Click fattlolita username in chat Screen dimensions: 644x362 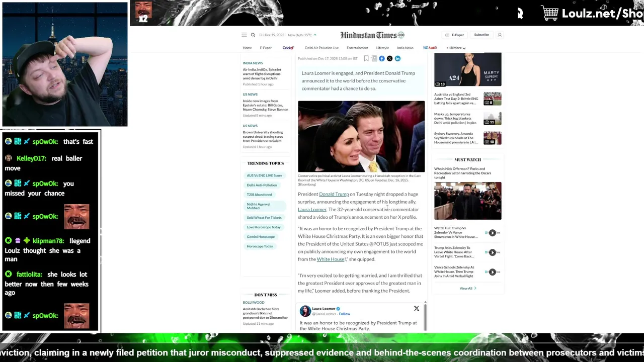coord(30,275)
